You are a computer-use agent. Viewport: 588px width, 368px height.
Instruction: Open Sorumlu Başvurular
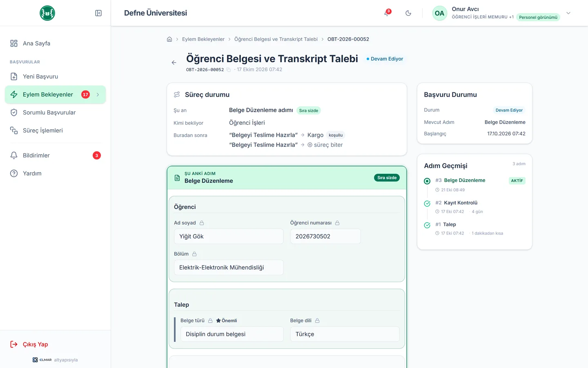[56, 112]
